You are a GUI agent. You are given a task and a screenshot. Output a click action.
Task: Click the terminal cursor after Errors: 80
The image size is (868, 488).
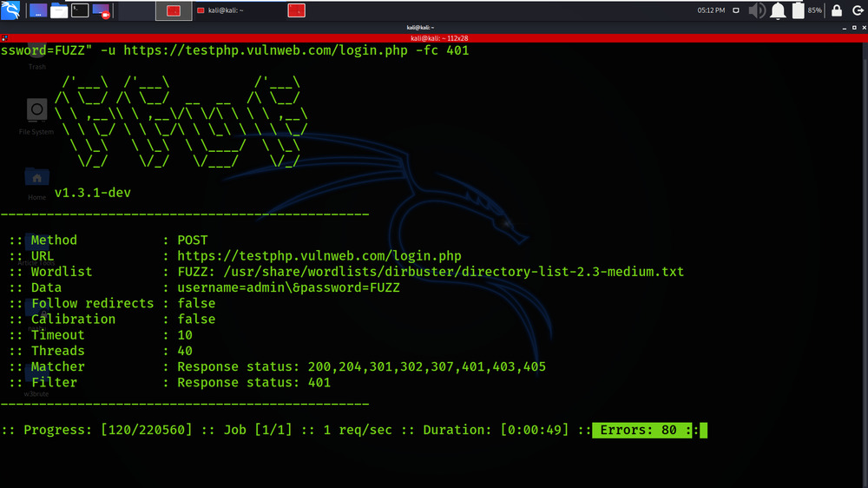pyautogui.click(x=703, y=430)
